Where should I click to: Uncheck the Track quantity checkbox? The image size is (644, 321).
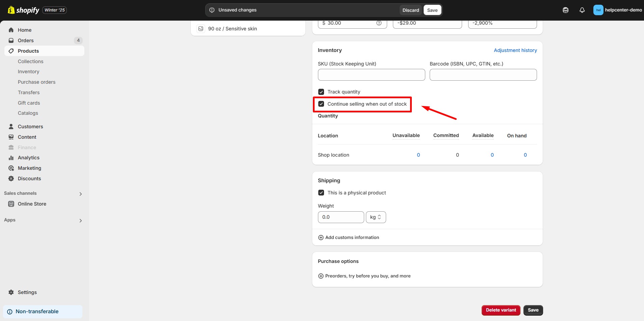(x=321, y=92)
